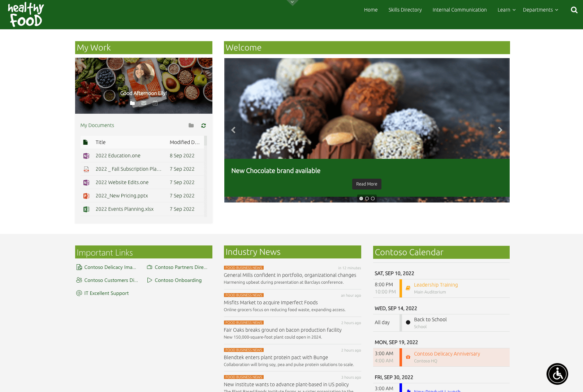Open My Documents link
Viewport: 583px width, 392px height.
pos(97,125)
